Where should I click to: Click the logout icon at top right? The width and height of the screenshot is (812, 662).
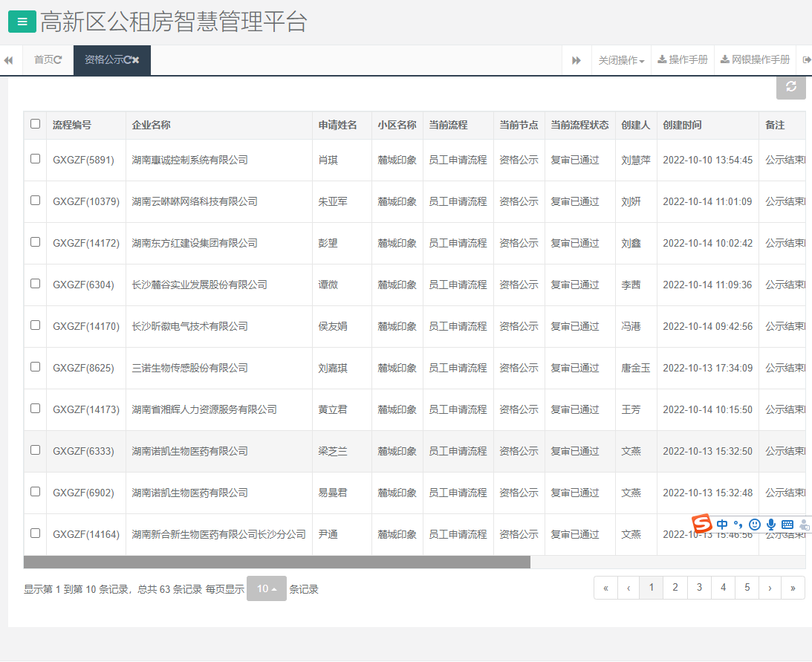[805, 59]
